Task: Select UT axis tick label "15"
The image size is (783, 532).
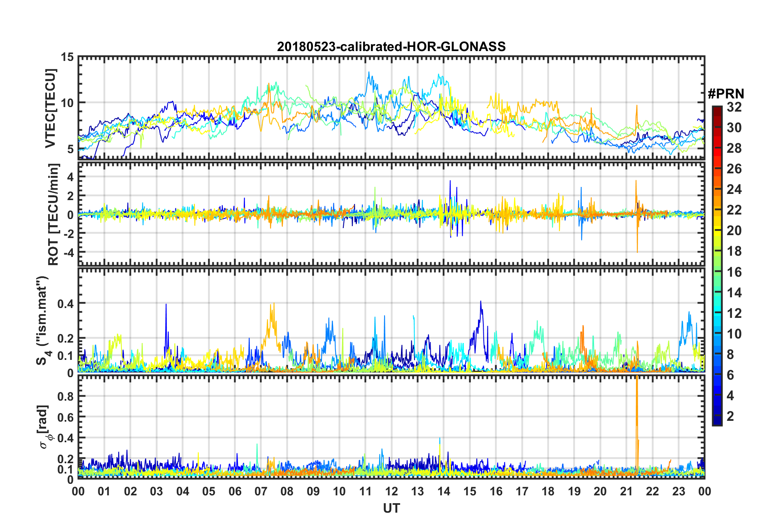Action: coord(470,491)
